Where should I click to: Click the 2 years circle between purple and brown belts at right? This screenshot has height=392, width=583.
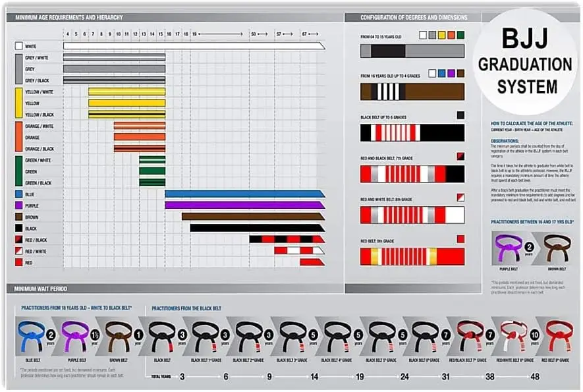tap(529, 247)
